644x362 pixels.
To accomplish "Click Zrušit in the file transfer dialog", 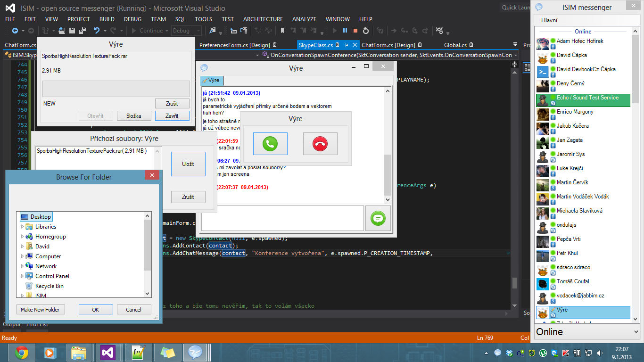I will pos(172,103).
